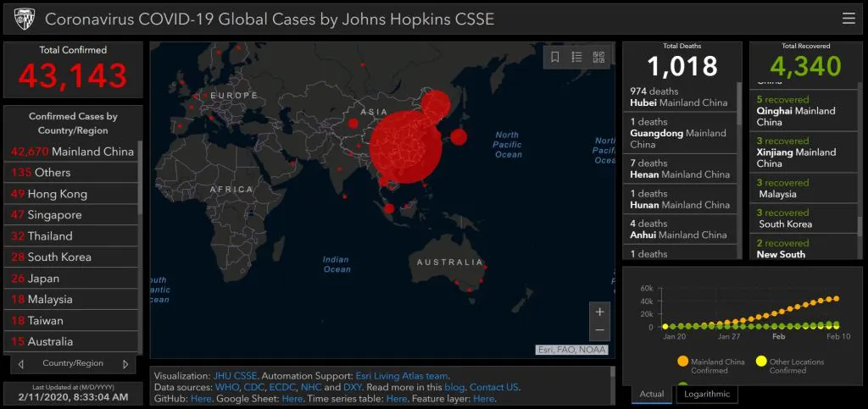Open the ECDC data source link
868x409 pixels.
[283, 388]
